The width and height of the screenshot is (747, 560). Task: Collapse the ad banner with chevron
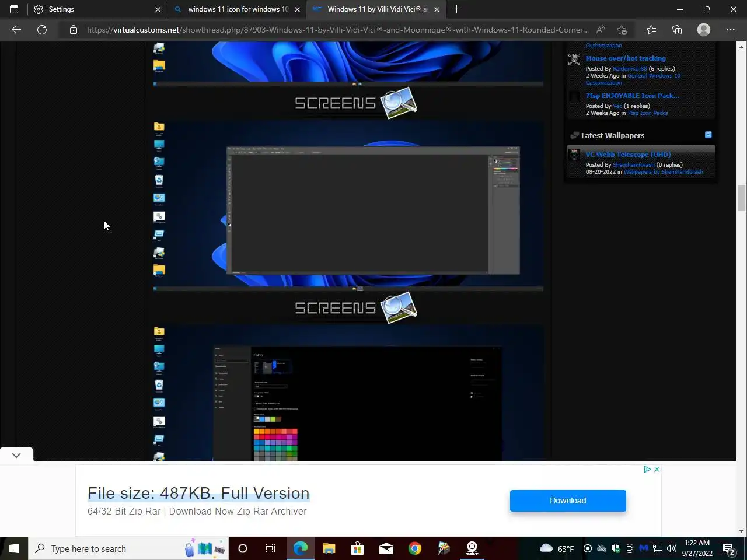point(16,455)
